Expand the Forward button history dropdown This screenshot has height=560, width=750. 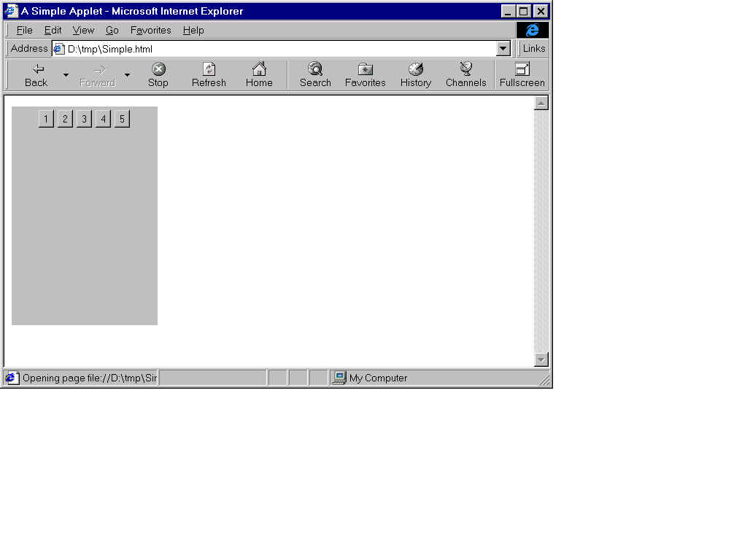(x=127, y=75)
